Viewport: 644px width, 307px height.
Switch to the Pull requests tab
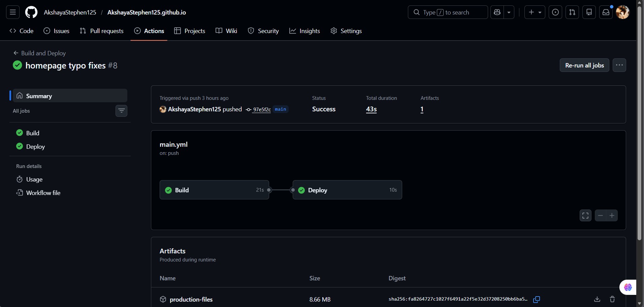102,31
